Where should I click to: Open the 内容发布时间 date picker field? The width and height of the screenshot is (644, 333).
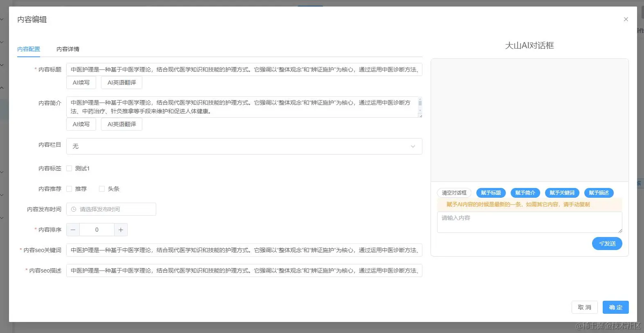coord(111,209)
